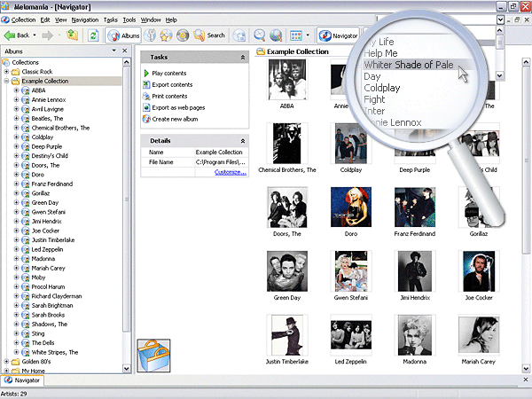Refresh the view with green arrows icon
This screenshot has width=532, height=399.
(x=93, y=35)
